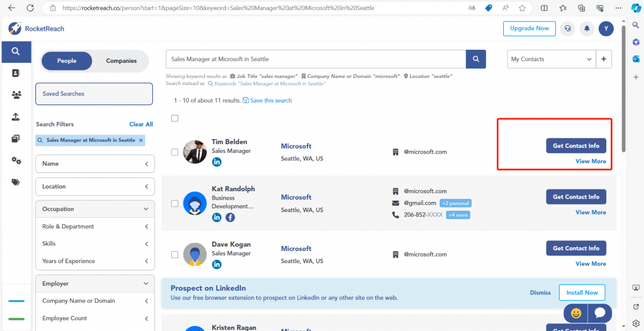Open the gears settings sidebar icon
Viewport: 644px width, 331px height.
click(x=16, y=160)
